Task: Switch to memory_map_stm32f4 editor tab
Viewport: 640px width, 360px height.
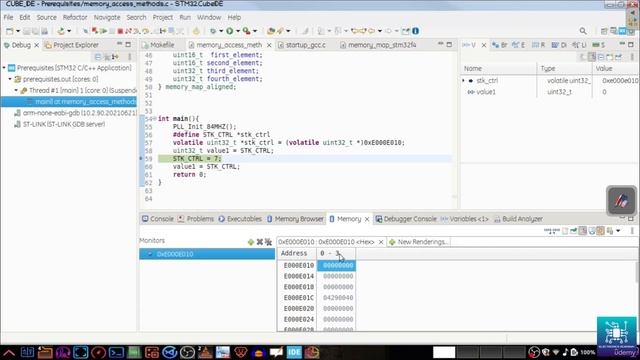Action: 378,45
